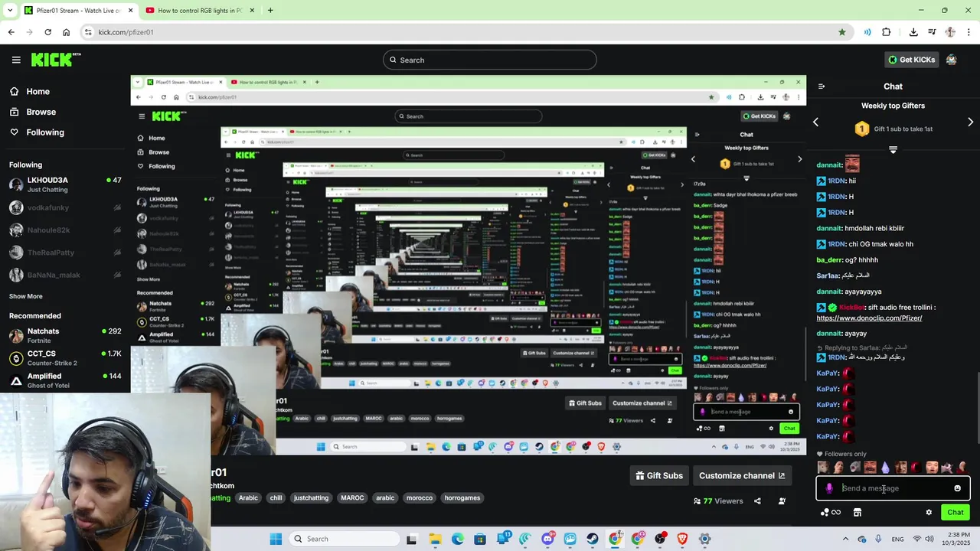The width and height of the screenshot is (980, 551).
Task: Expand the Weekly top Gifters leaderboard chevron in main chat
Action: click(893, 150)
